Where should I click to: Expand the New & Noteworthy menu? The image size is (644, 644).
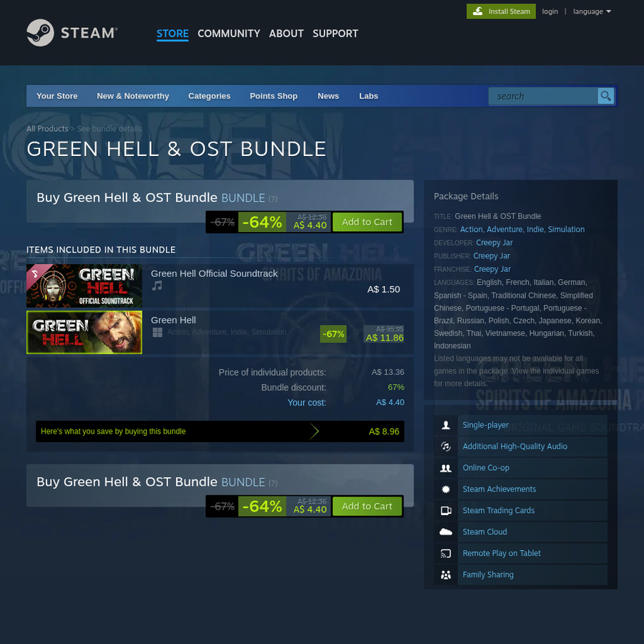pyautogui.click(x=132, y=96)
